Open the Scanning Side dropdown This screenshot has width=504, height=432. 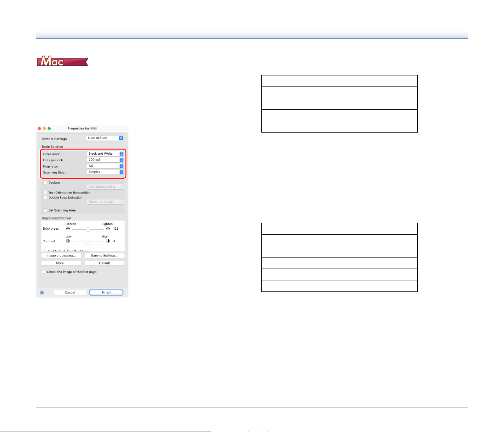point(105,172)
